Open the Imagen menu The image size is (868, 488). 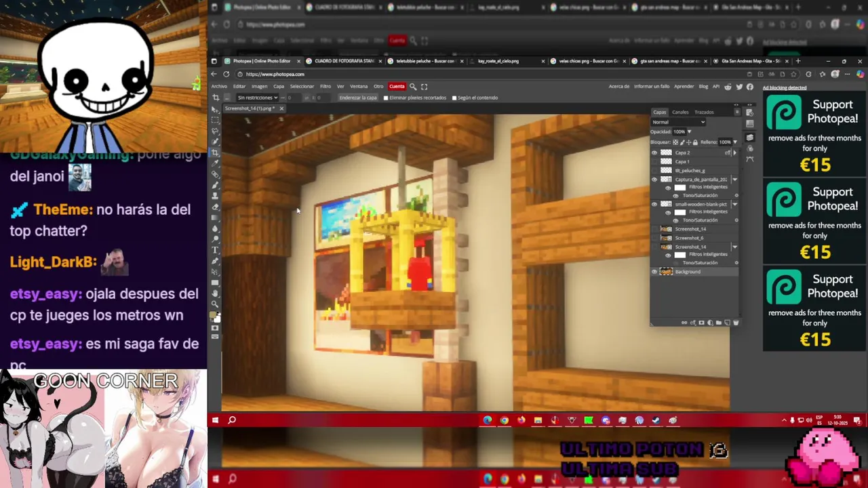pyautogui.click(x=259, y=86)
